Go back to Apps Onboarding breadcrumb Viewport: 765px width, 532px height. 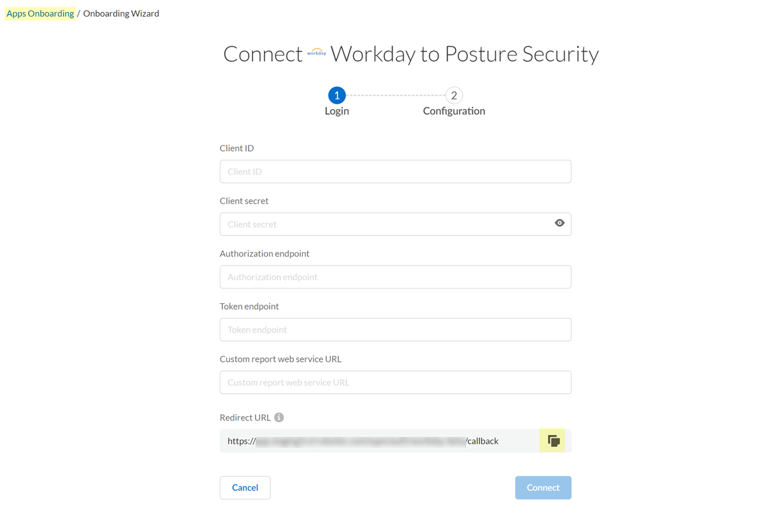click(x=40, y=13)
